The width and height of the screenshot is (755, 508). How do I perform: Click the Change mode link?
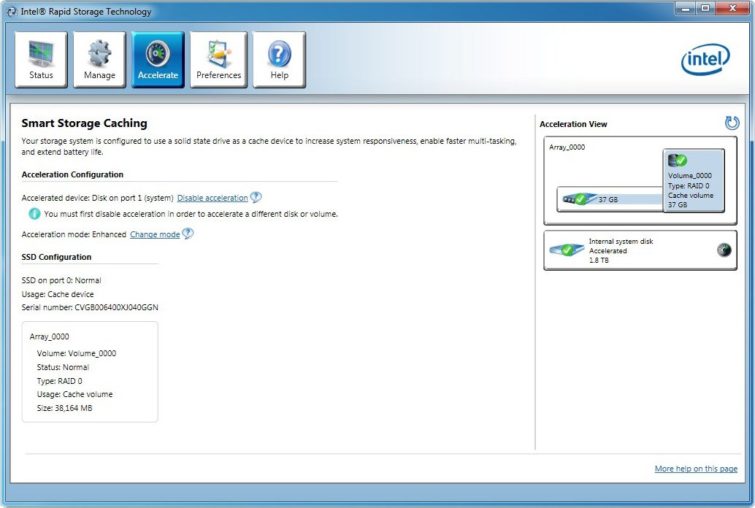tap(155, 234)
